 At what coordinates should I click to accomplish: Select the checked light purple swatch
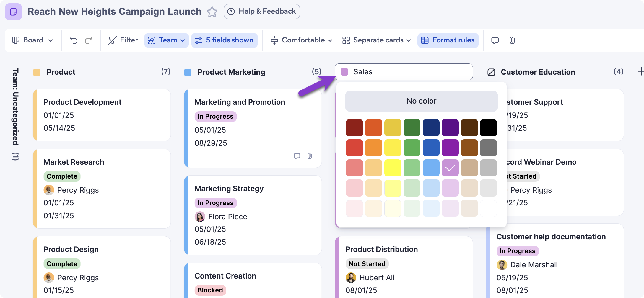(x=450, y=168)
